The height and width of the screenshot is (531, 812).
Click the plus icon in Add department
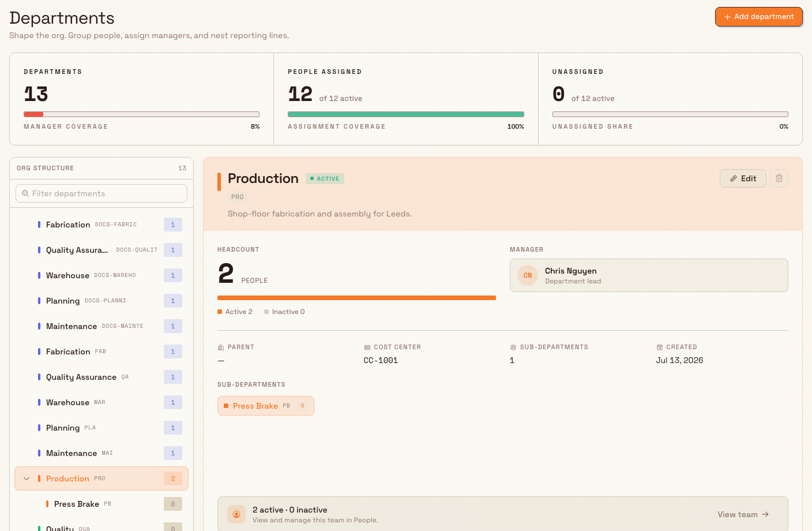pos(728,17)
